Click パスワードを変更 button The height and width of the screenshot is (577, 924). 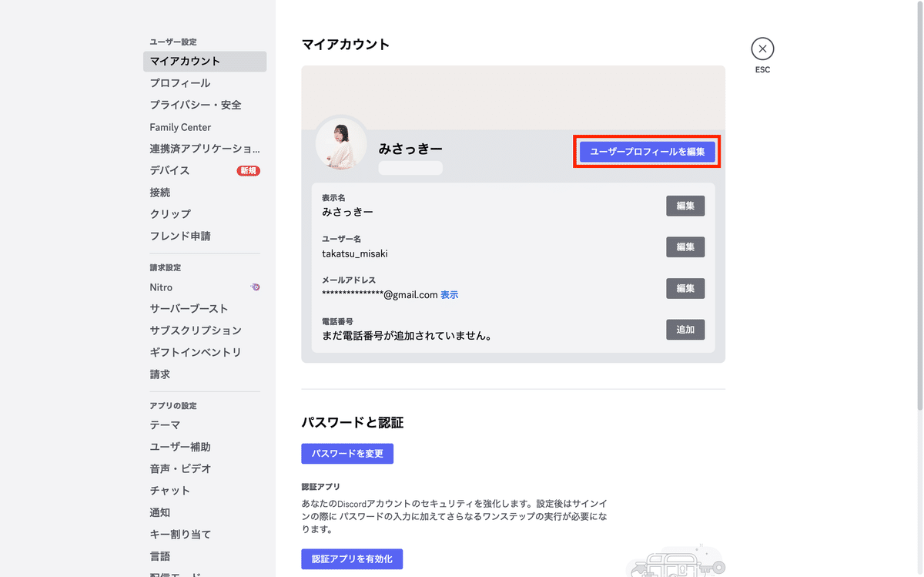[347, 454]
